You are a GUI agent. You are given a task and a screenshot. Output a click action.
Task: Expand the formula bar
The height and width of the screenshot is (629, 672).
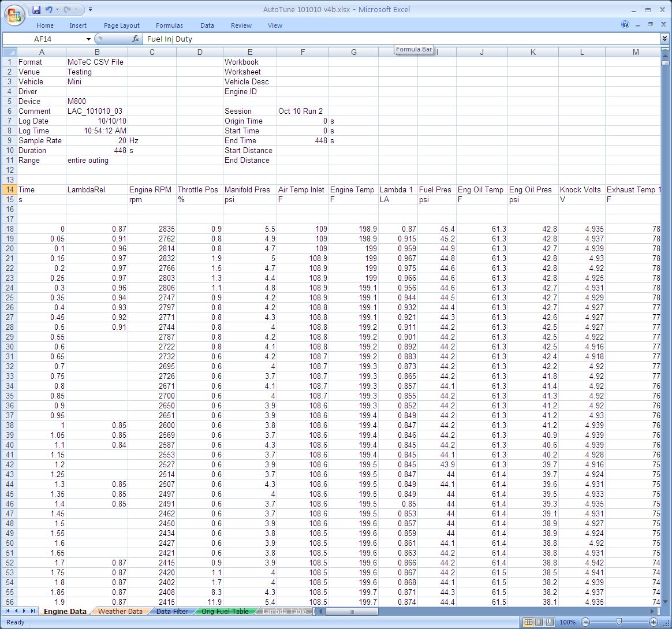(x=664, y=39)
